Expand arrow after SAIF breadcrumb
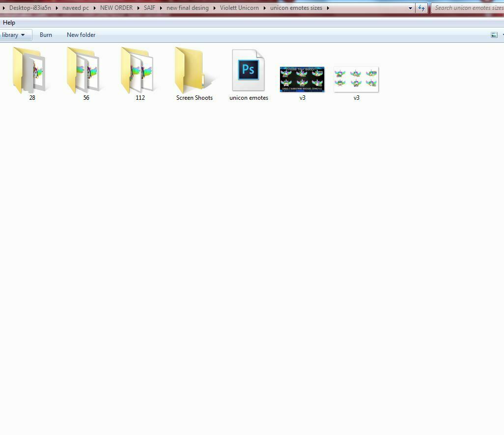 pos(161,8)
